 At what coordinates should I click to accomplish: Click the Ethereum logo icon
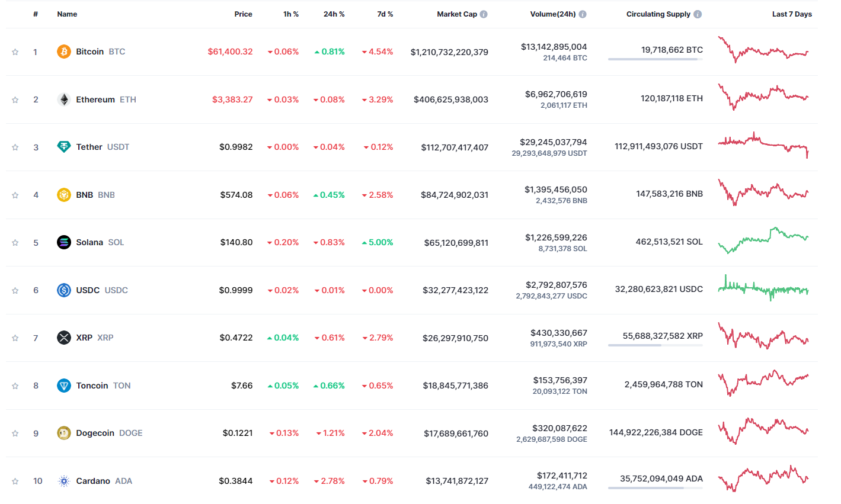point(63,99)
